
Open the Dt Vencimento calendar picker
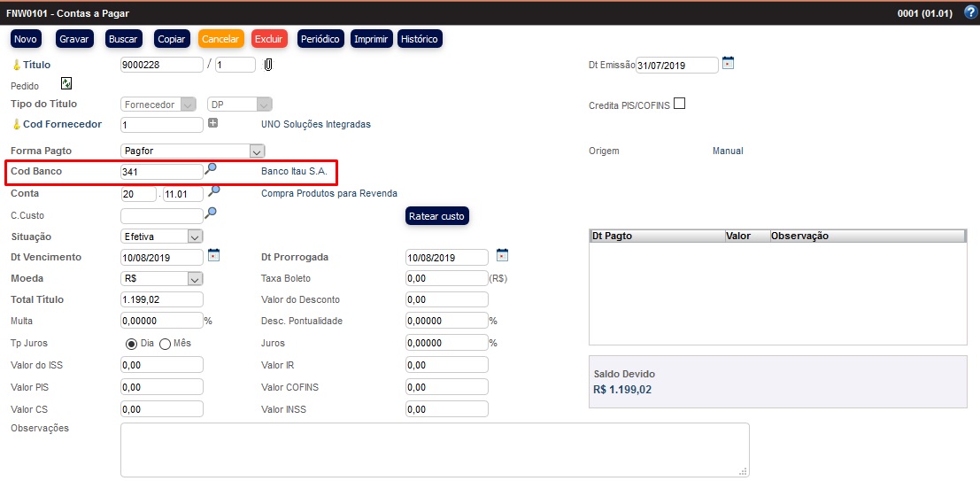point(213,255)
